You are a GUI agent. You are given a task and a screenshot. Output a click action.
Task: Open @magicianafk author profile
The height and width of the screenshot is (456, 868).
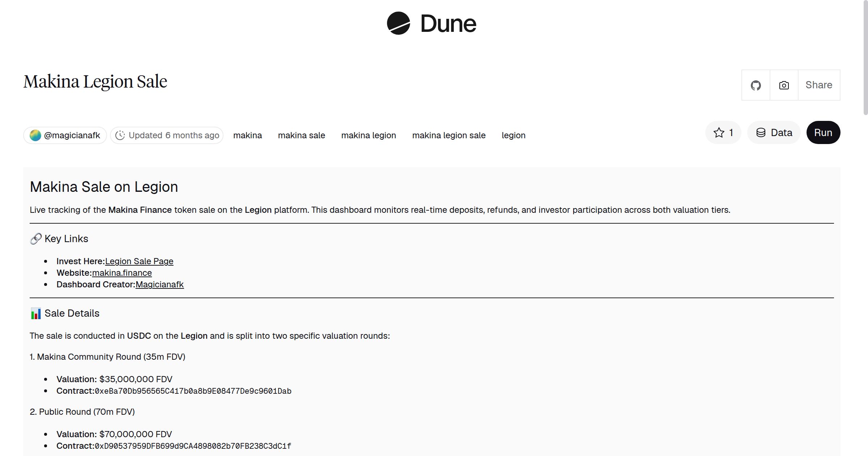(65, 135)
